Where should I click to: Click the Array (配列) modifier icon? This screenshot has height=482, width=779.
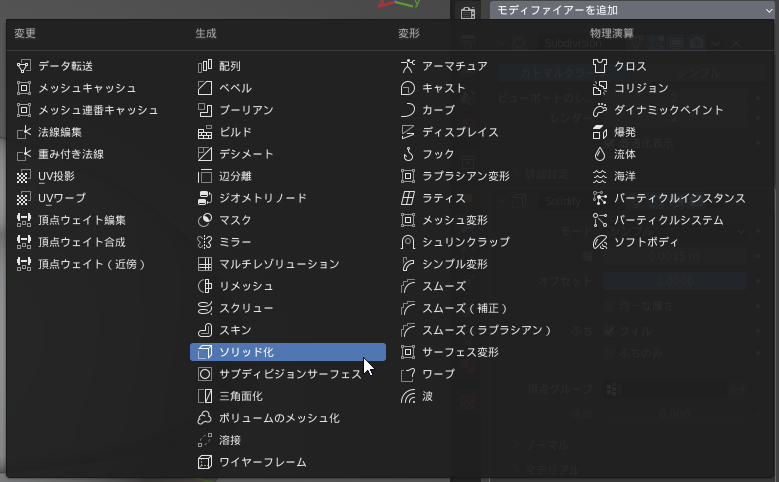[205, 66]
